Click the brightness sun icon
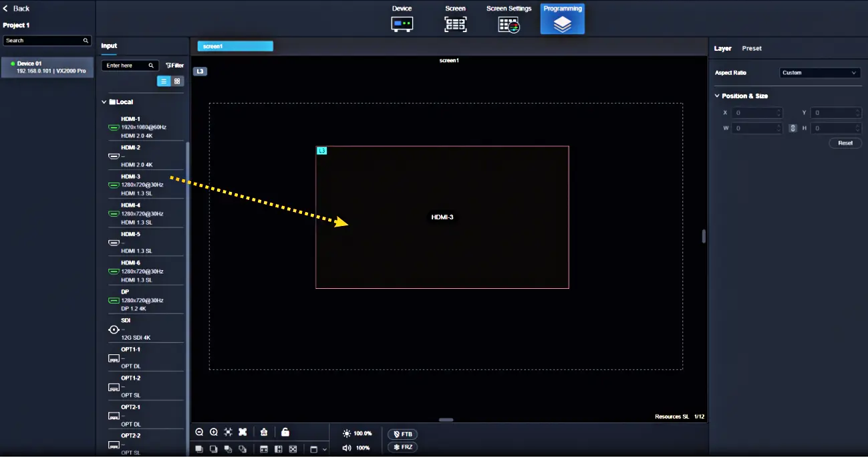This screenshot has width=868, height=458. [346, 433]
